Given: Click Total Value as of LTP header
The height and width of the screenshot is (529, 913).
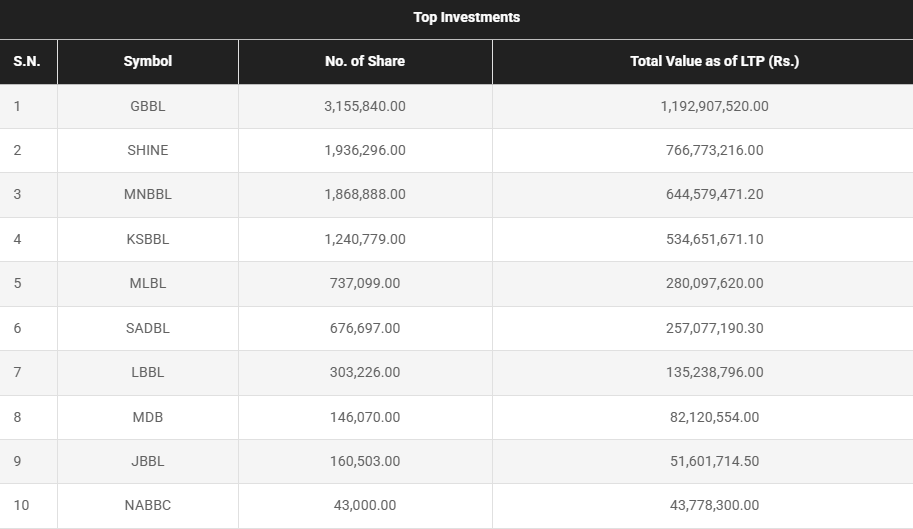Looking at the screenshot, I should 714,61.
